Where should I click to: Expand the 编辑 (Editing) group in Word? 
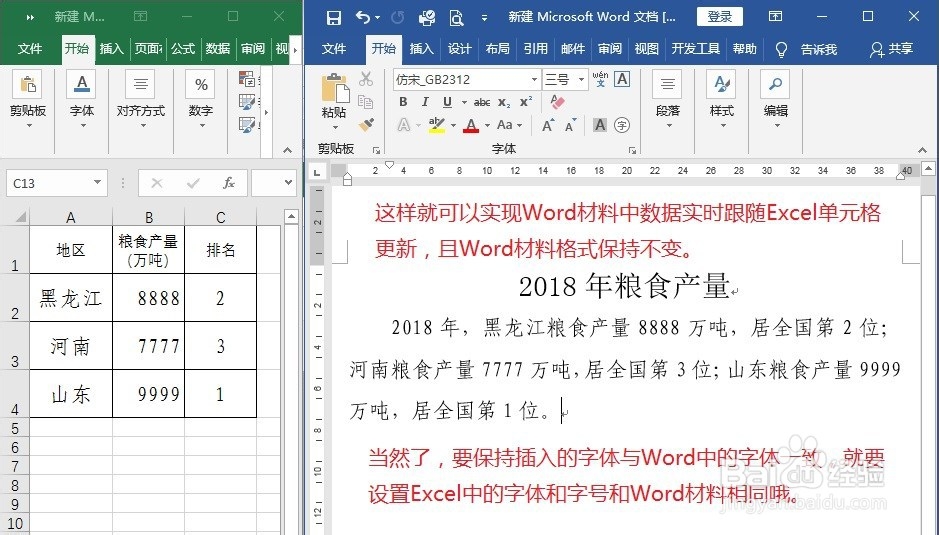[776, 100]
